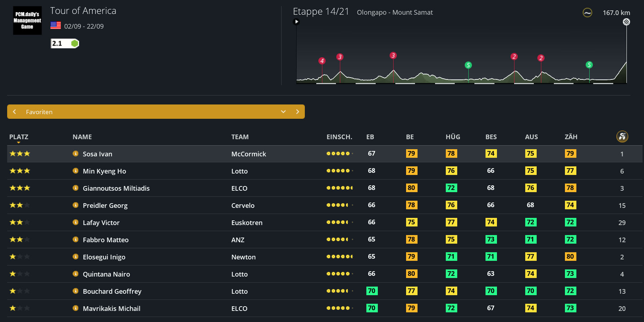
Task: Expand the Favoriten dropdown list
Action: click(283, 112)
